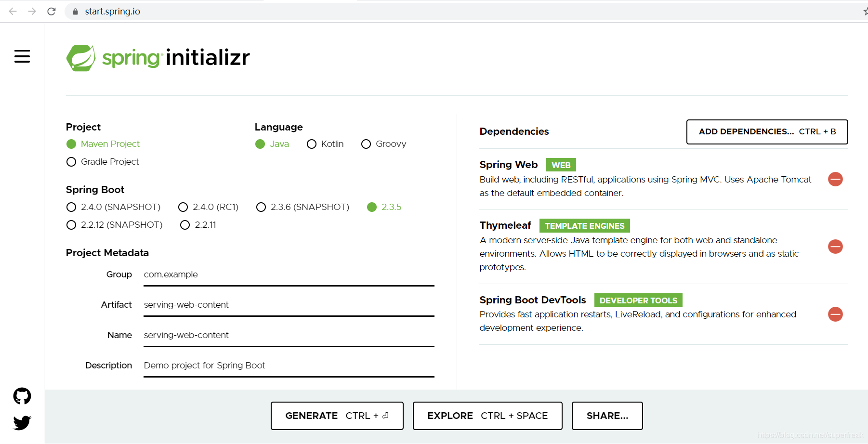This screenshot has width=868, height=444.
Task: Choose Java as the language
Action: [x=272, y=144]
